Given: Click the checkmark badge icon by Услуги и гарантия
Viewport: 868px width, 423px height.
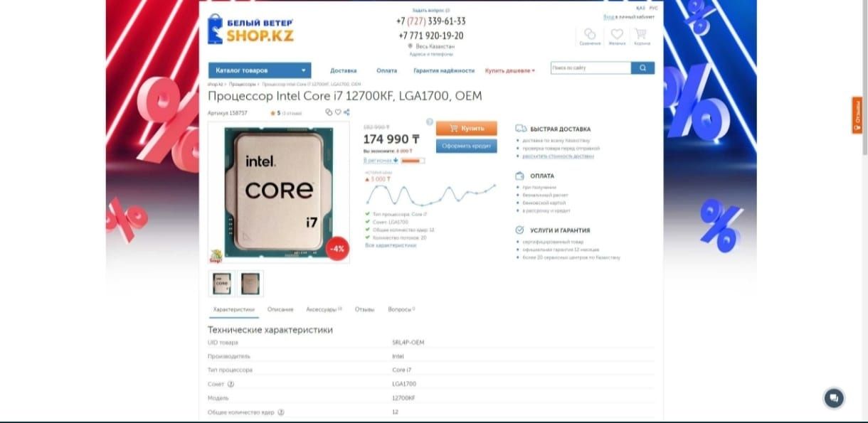Looking at the screenshot, I should 520,230.
